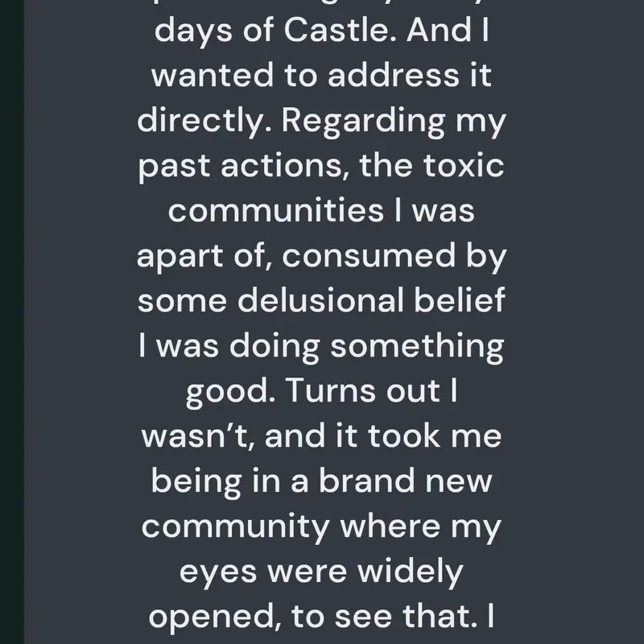Image resolution: width=644 pixels, height=644 pixels.
Task: Tap the word "something" in the text
Action: pos(417,348)
